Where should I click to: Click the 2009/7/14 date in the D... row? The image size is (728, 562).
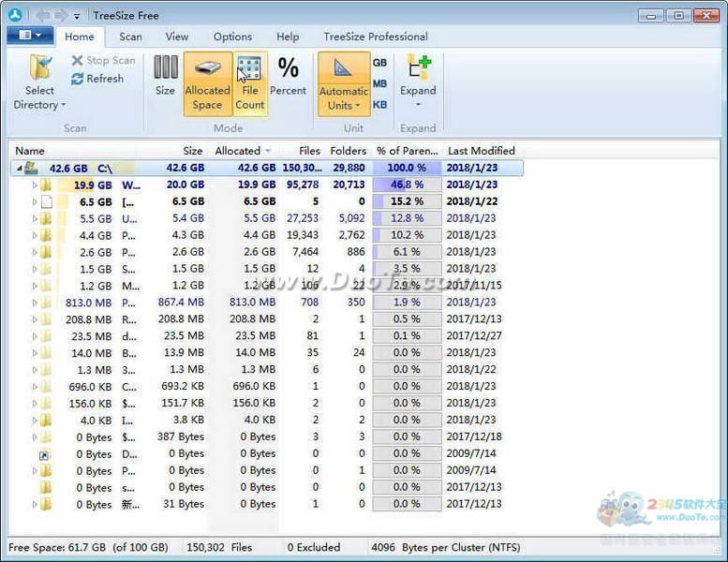[471, 453]
